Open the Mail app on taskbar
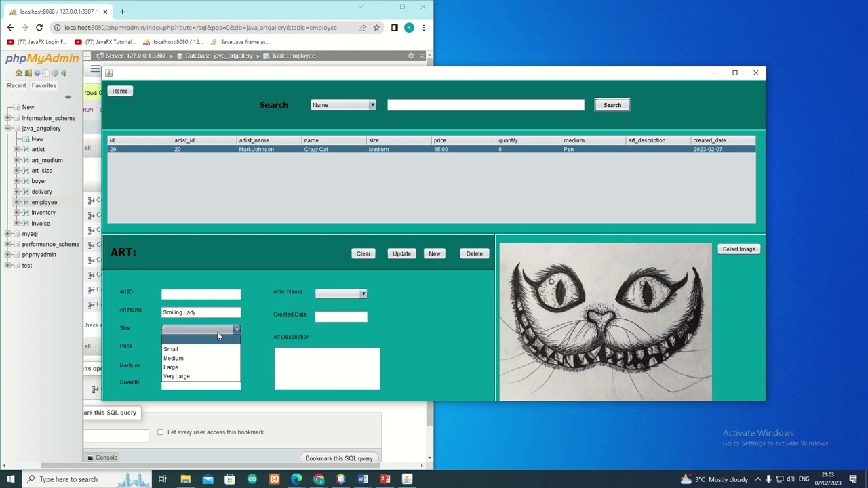This screenshot has height=488, width=868. (x=208, y=479)
